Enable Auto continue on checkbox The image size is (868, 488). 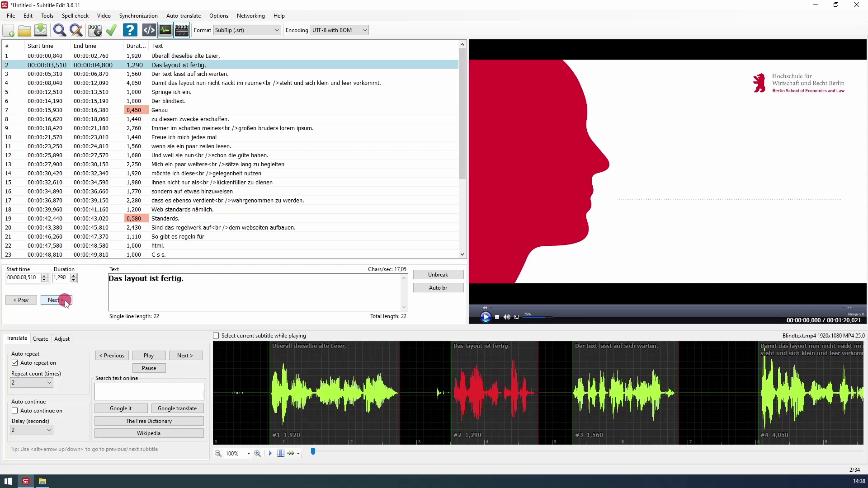[x=15, y=411]
